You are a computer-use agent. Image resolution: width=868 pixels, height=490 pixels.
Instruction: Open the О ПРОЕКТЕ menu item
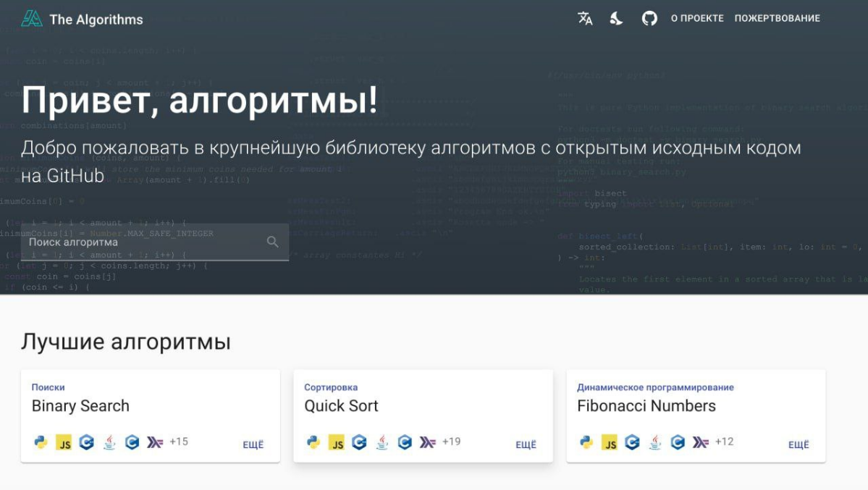(697, 18)
